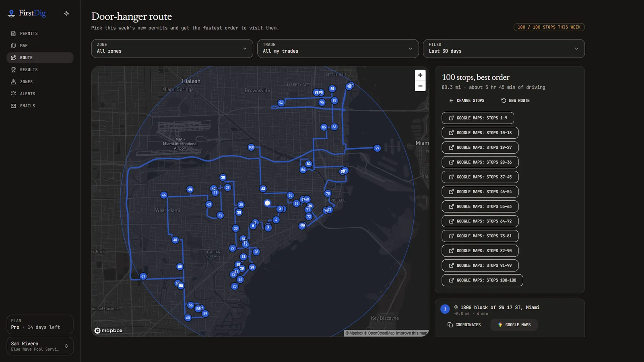Open stop 1 in Google Maps
The image size is (644, 362).
tap(514, 325)
